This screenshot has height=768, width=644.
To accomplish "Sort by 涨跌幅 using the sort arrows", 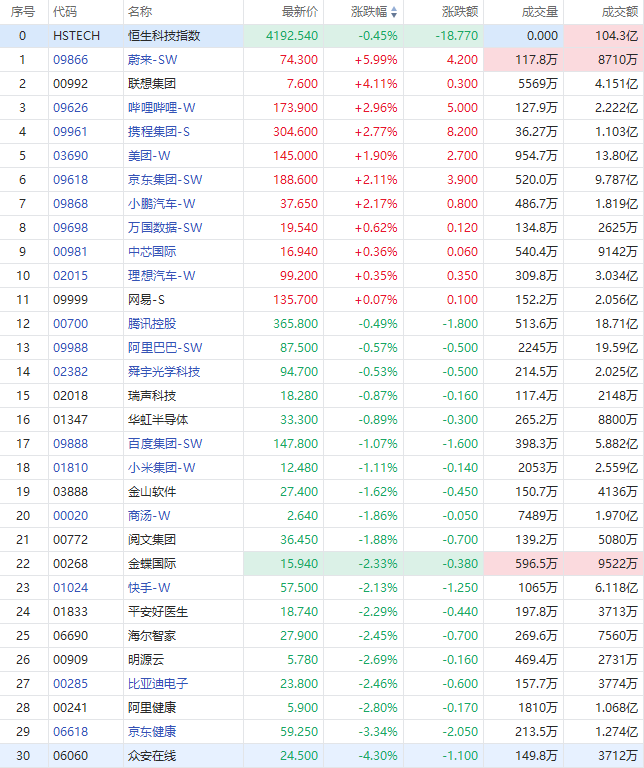I will coord(394,12).
